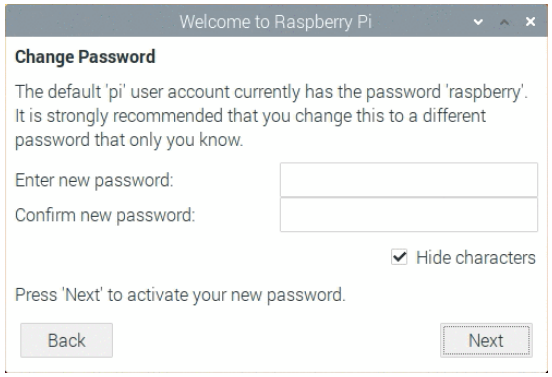Click the 'password that only you know' line
This screenshot has width=552, height=377.
pos(129,140)
